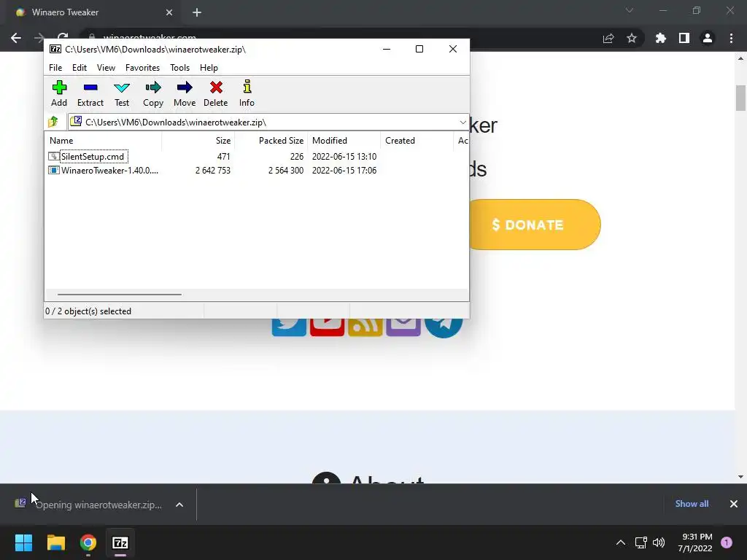Open the YouTube social icon on webpage
This screenshot has height=560, width=747.
[328, 327]
